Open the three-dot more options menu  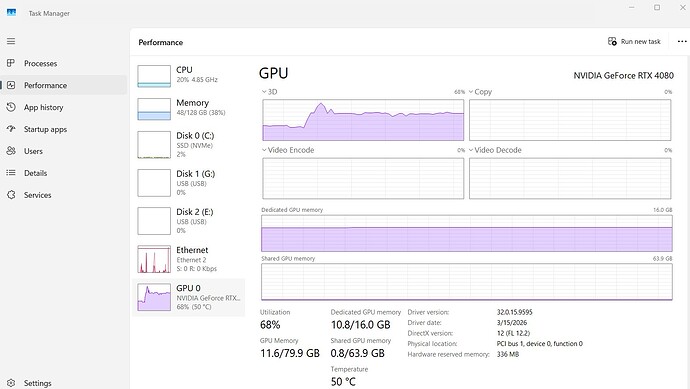pos(682,41)
